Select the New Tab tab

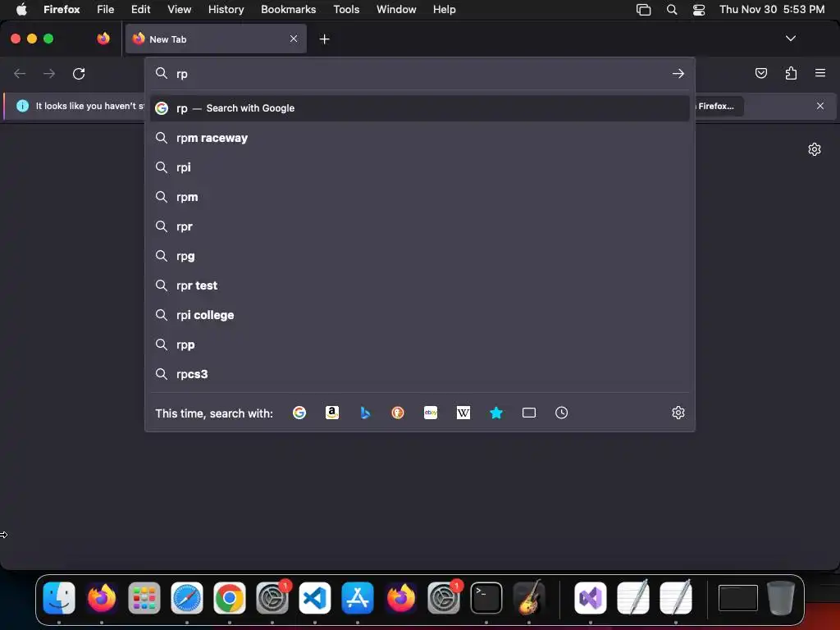click(216, 39)
